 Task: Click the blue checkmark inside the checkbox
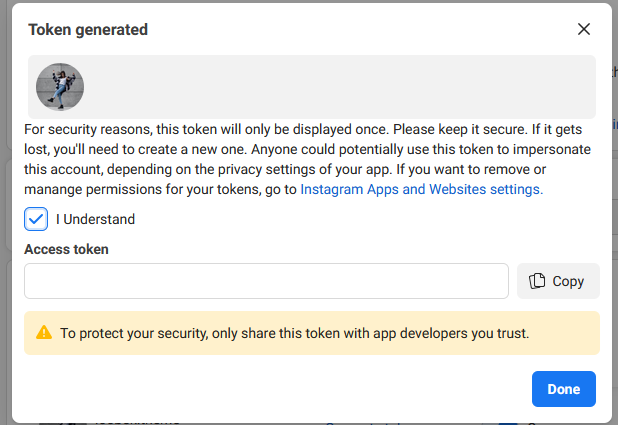coord(36,219)
